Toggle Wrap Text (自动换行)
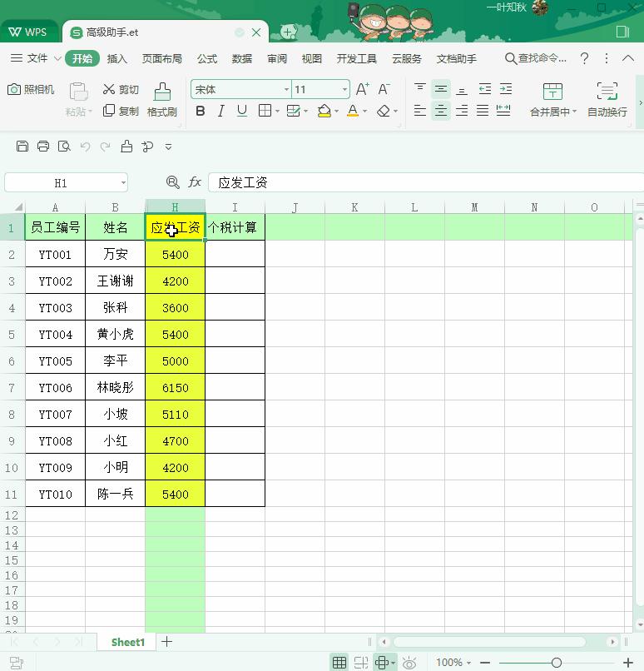644x671 pixels. 607,100
